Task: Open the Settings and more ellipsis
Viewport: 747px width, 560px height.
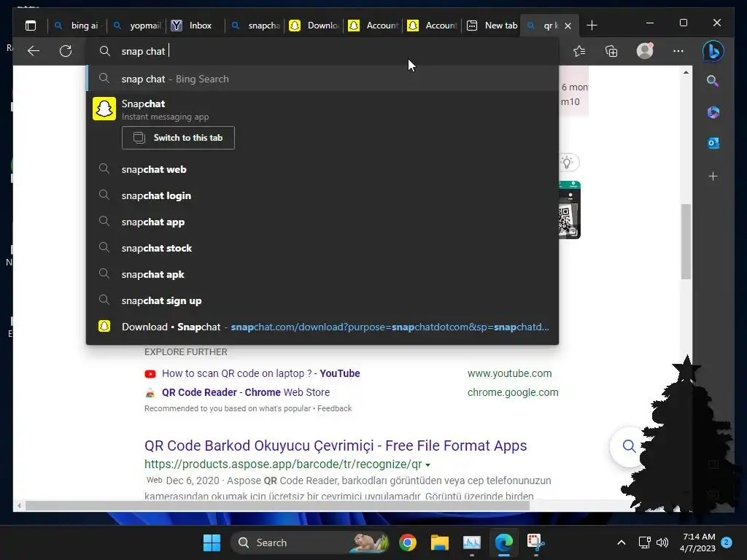Action: [x=678, y=51]
